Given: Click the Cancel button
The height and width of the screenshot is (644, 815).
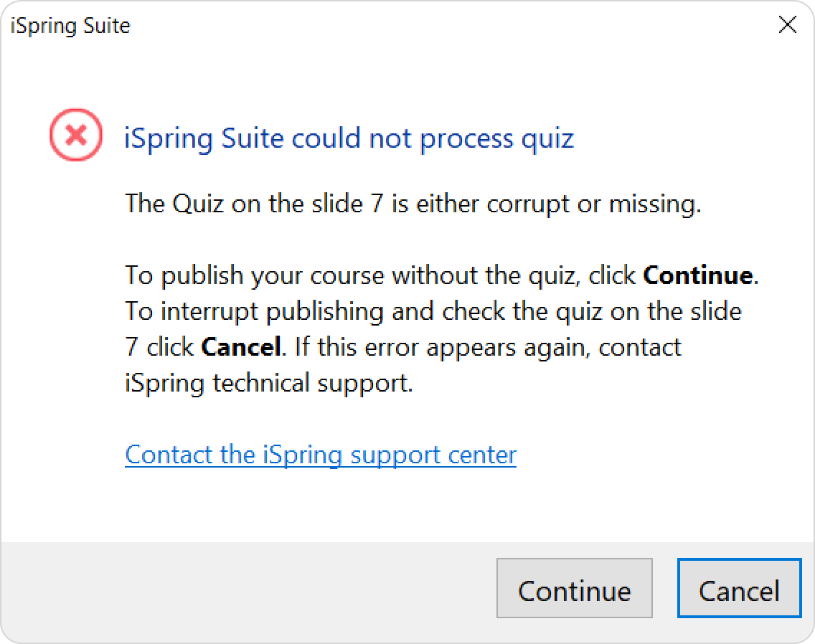Looking at the screenshot, I should coord(739,588).
